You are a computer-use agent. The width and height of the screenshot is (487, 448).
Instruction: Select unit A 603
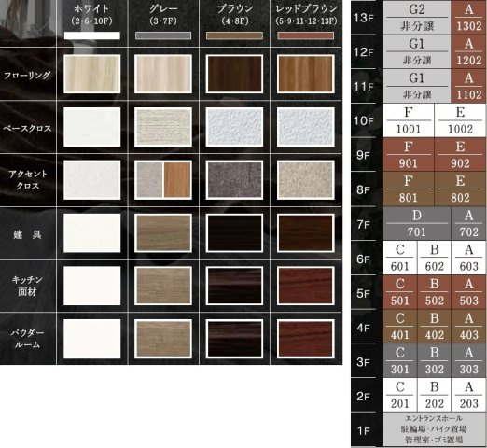(468, 258)
